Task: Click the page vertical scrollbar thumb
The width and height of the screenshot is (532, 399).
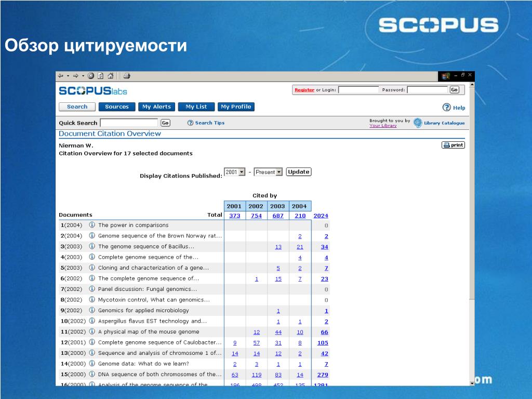Action: click(472, 193)
